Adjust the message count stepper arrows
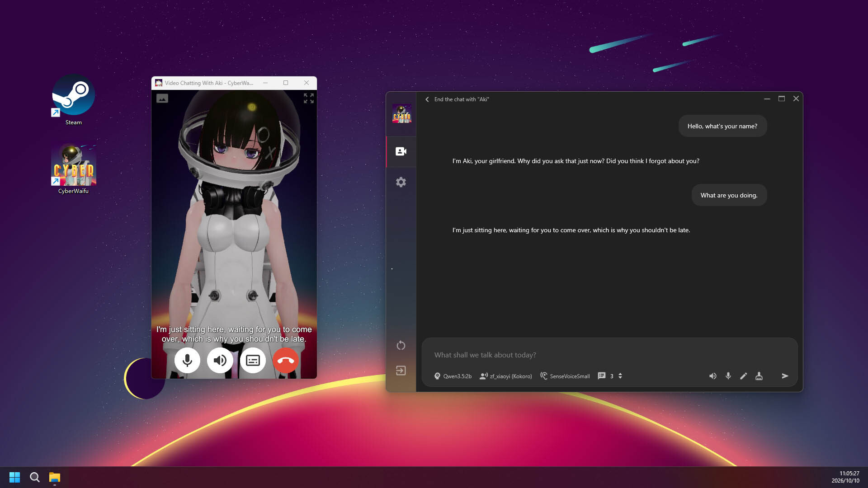868x488 pixels. click(x=620, y=376)
